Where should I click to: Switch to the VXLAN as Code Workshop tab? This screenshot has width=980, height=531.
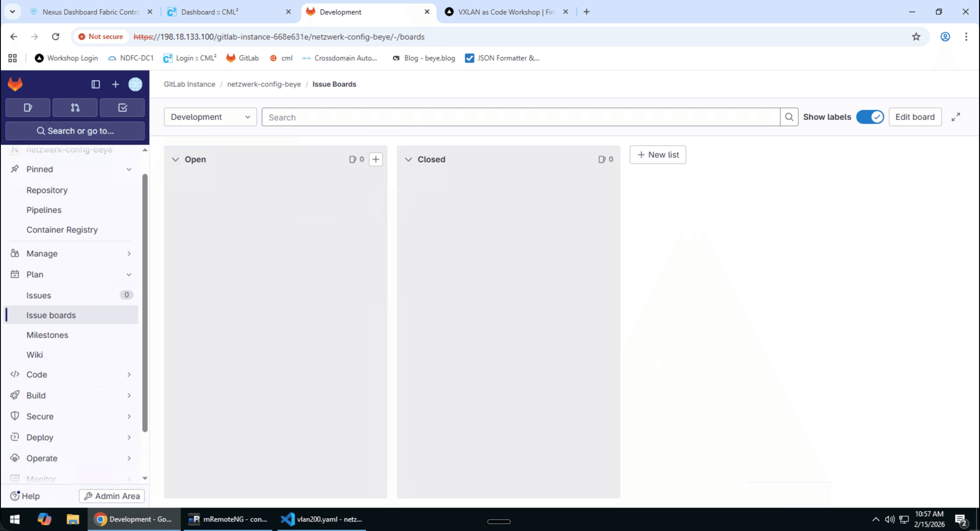[x=498, y=12]
